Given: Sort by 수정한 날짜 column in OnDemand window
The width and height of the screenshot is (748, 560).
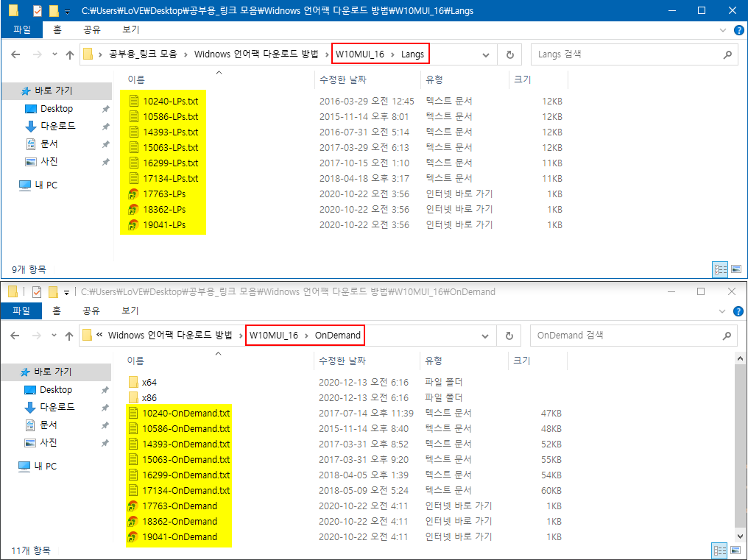Looking at the screenshot, I should click(342, 361).
